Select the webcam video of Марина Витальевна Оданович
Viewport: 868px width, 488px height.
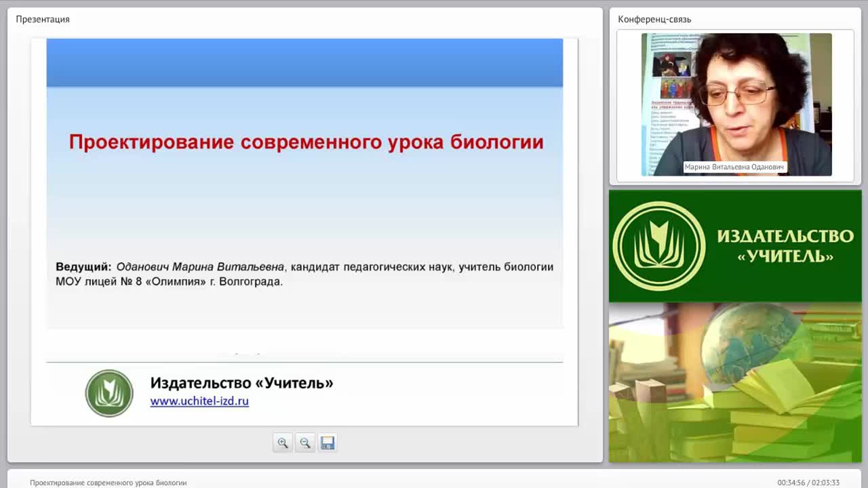pyautogui.click(x=736, y=104)
